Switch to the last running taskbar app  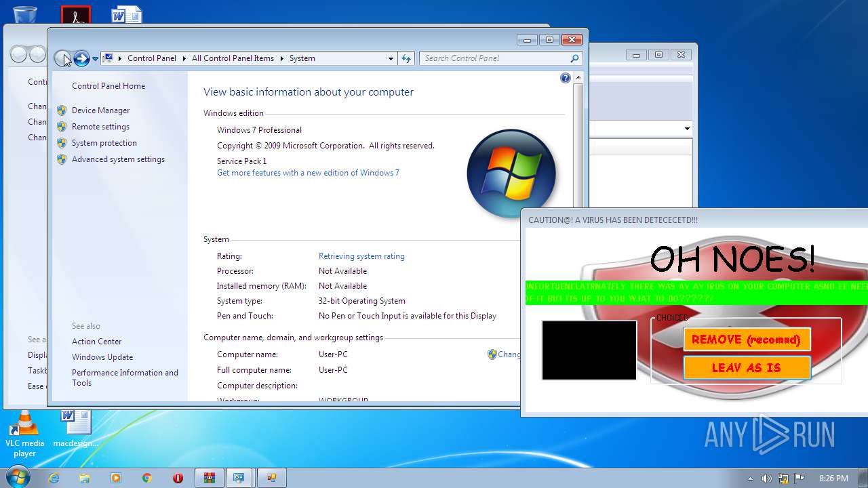point(272,478)
